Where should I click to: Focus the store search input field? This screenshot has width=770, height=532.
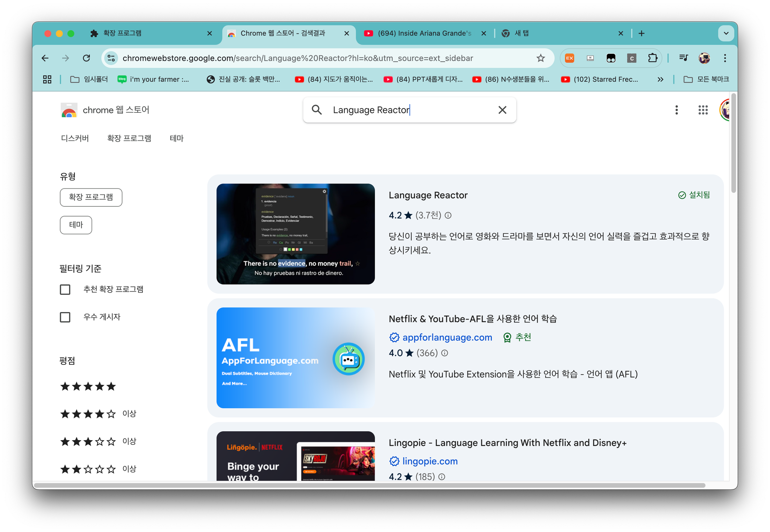410,110
